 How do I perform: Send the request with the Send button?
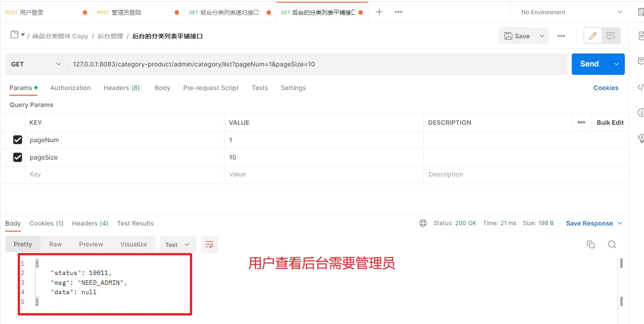tap(590, 64)
